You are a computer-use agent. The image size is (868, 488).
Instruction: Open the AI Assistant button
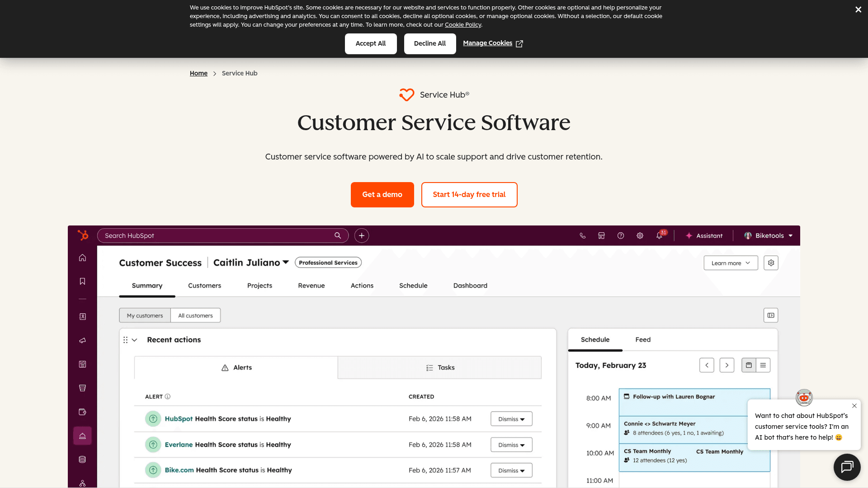(x=704, y=235)
